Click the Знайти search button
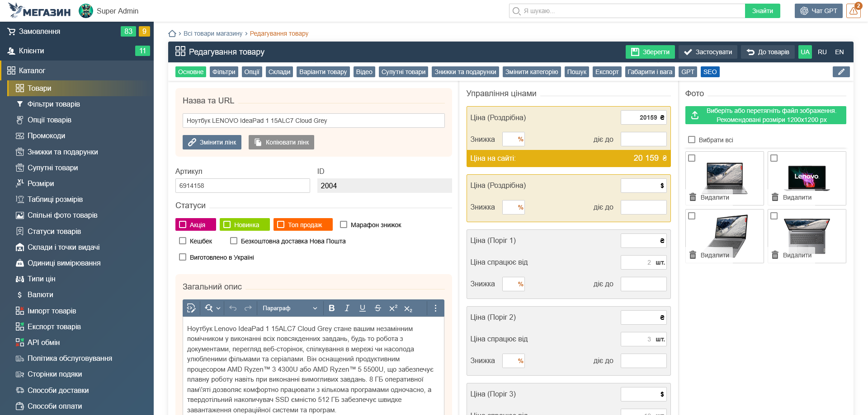The image size is (868, 415). (763, 11)
